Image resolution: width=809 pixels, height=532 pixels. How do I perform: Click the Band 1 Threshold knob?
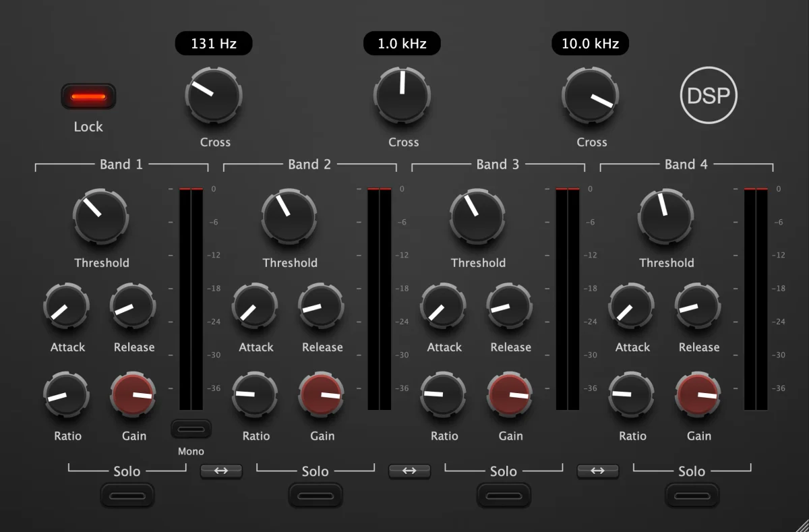pyautogui.click(x=101, y=217)
